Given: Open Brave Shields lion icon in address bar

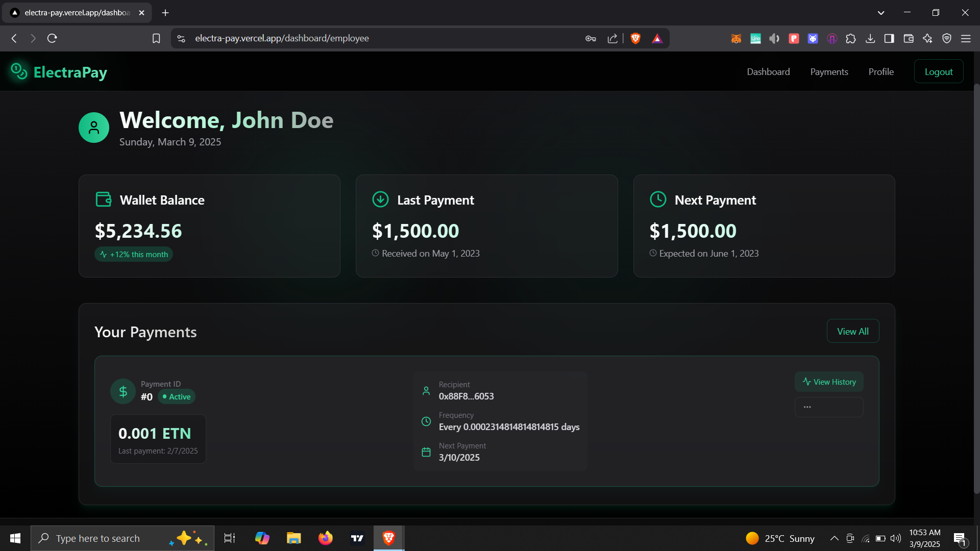Looking at the screenshot, I should point(635,38).
